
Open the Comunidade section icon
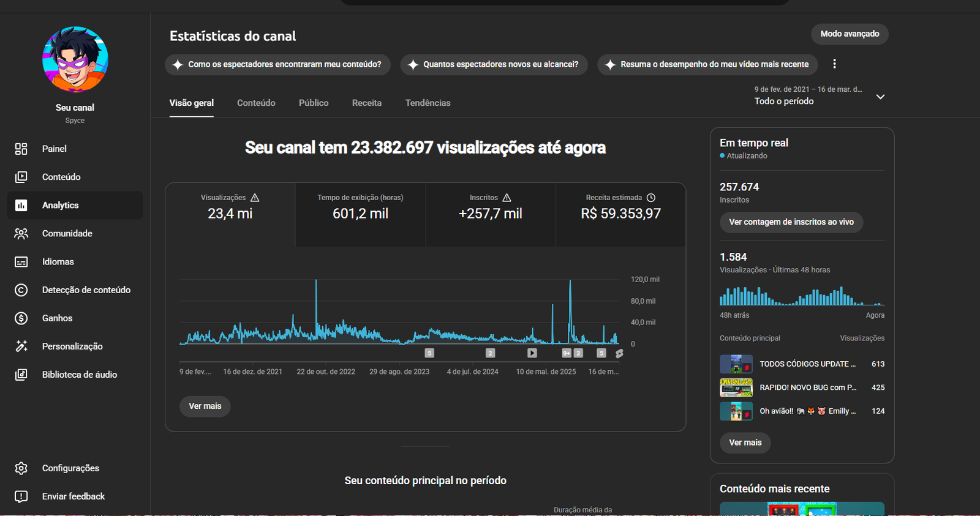point(21,233)
